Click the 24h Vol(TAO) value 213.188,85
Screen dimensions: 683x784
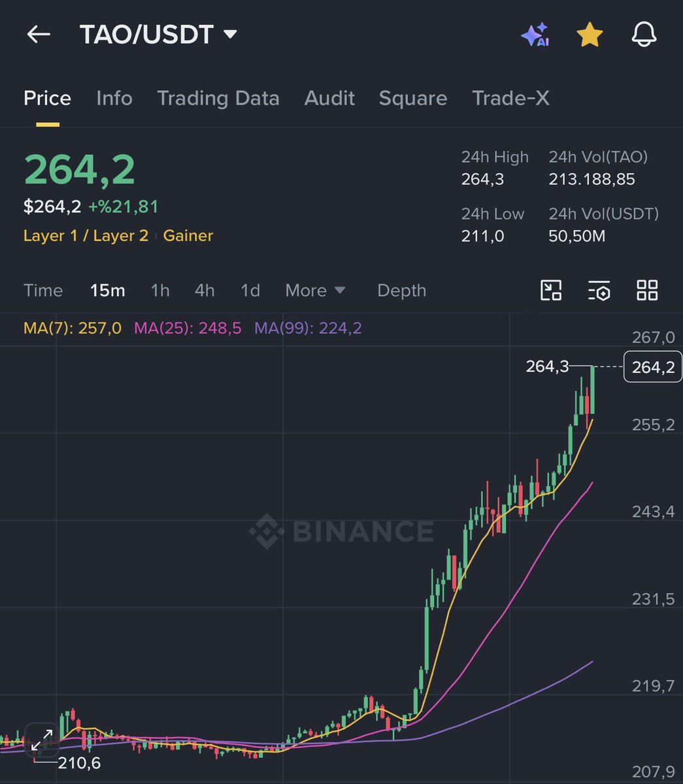pos(591,179)
